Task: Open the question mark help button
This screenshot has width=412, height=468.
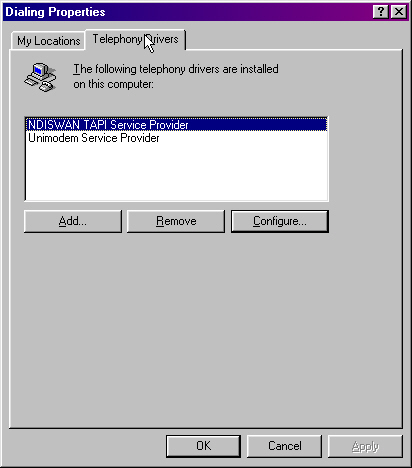Action: [381, 12]
